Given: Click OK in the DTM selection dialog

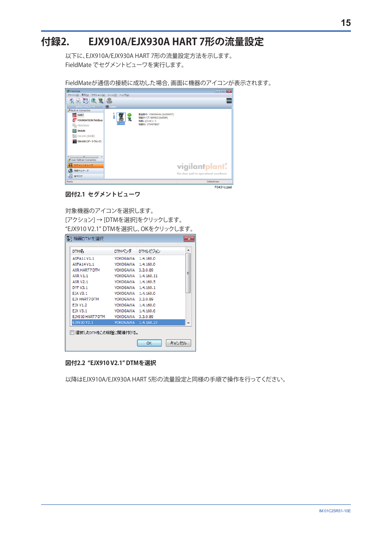Looking at the screenshot, I should [x=149, y=343].
